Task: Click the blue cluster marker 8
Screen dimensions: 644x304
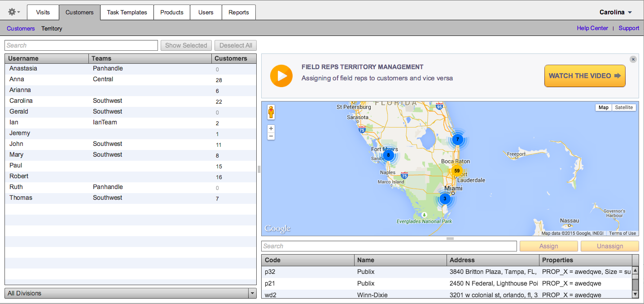Action: (x=389, y=155)
